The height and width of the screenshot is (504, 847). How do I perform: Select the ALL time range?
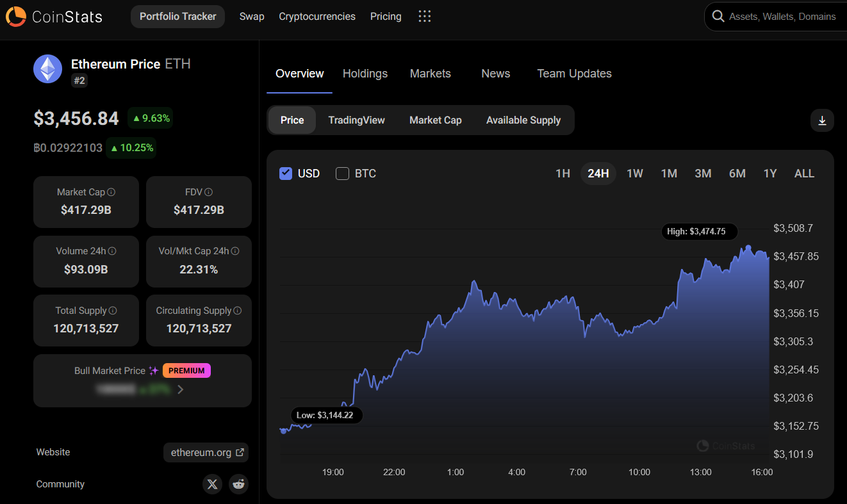point(804,174)
